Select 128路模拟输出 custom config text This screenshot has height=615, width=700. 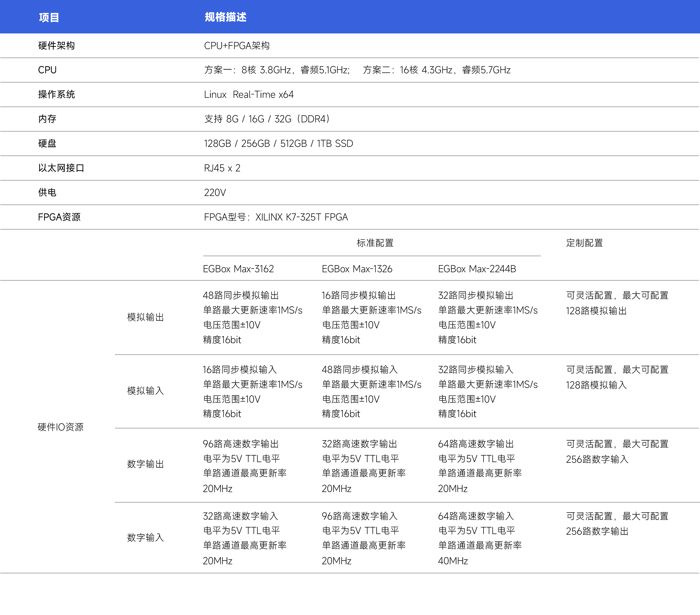click(x=596, y=311)
